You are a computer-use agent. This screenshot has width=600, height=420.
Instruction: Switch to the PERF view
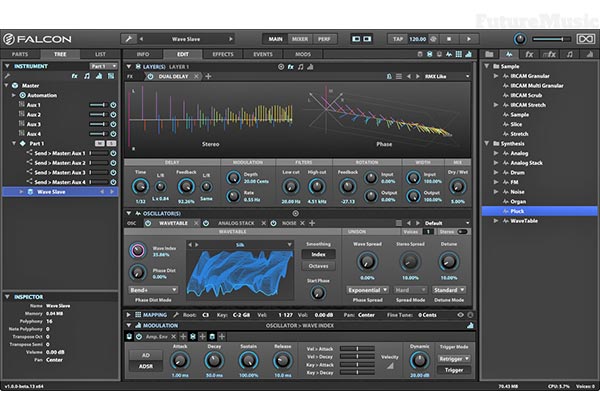(324, 39)
